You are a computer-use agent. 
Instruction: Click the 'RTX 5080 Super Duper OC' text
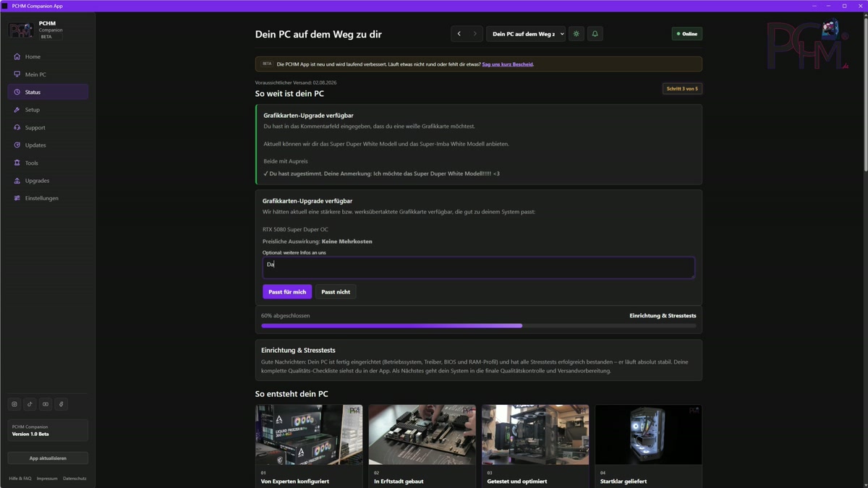295,229
